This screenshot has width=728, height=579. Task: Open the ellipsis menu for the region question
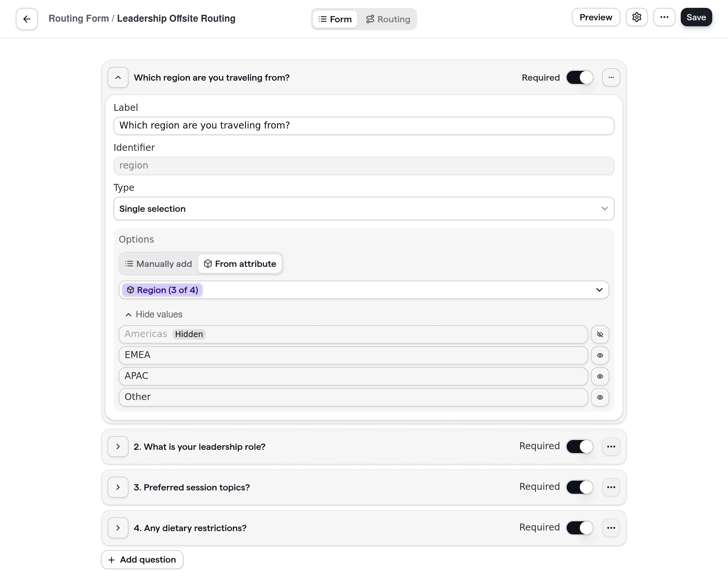(611, 77)
